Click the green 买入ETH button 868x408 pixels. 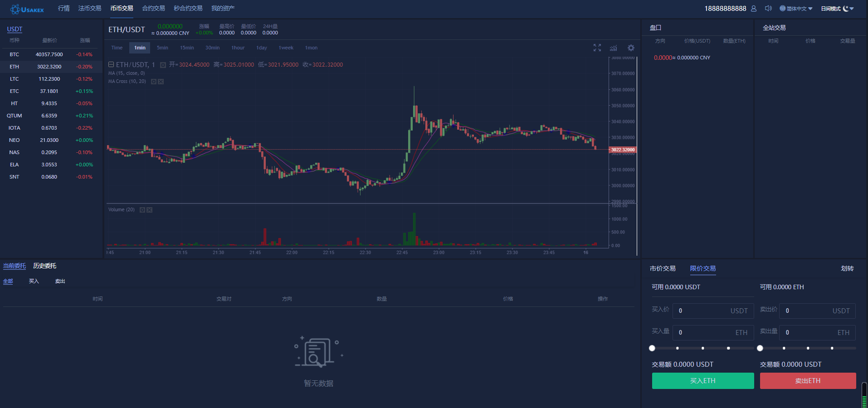(702, 381)
